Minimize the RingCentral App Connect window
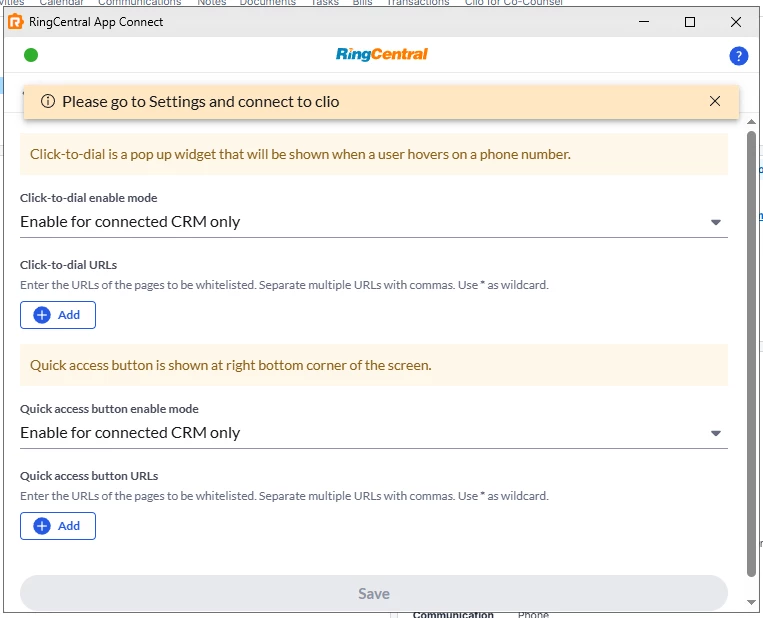 [644, 22]
